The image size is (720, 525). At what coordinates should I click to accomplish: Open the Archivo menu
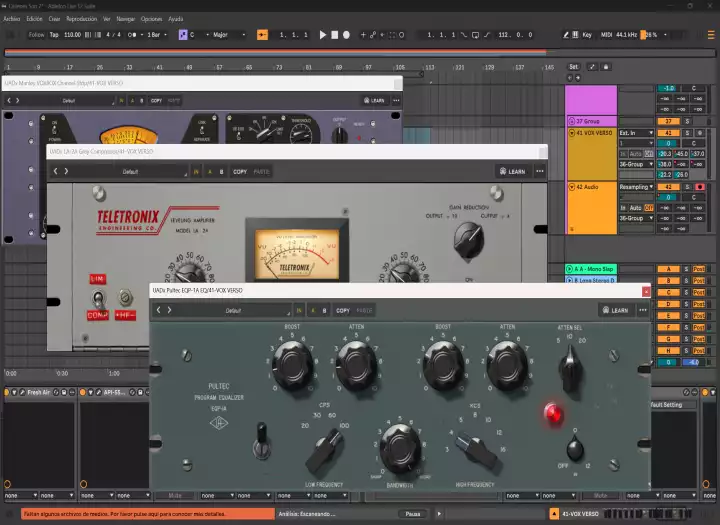coord(11,19)
